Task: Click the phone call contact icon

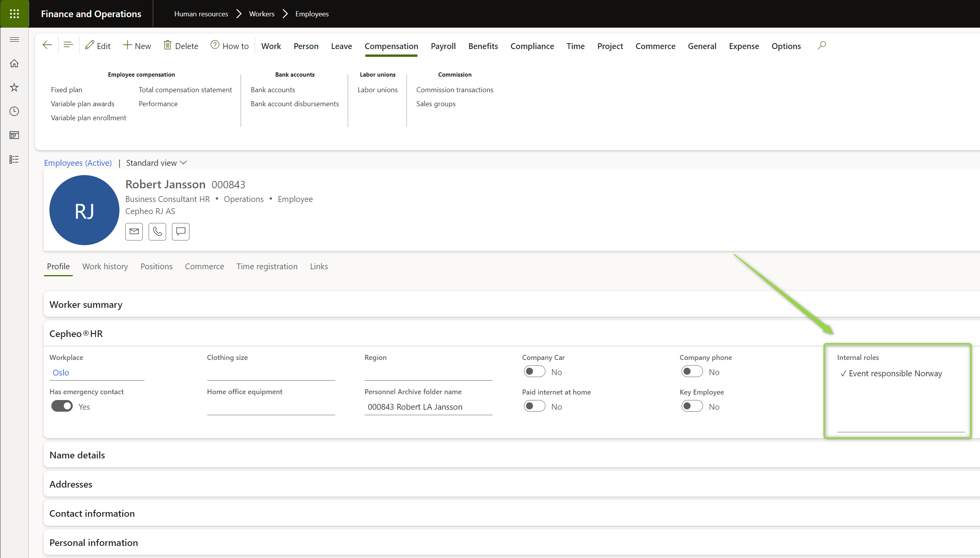Action: pos(157,232)
